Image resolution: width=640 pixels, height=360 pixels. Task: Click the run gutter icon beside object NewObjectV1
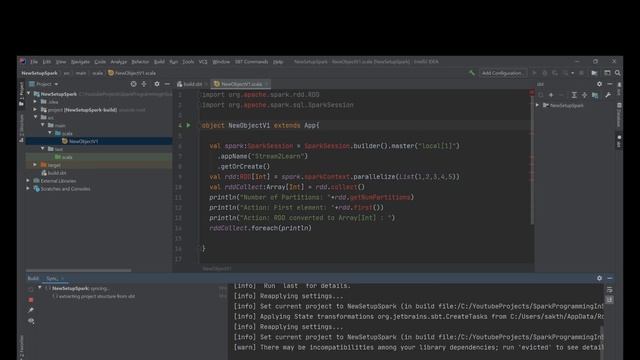pos(189,125)
